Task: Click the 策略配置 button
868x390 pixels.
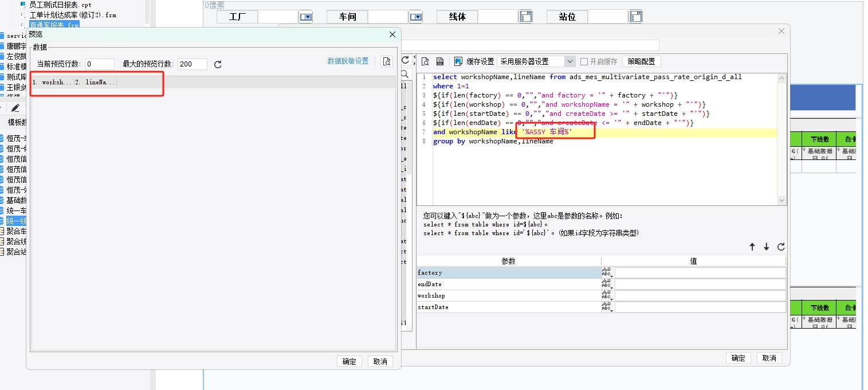Action: 641,61
